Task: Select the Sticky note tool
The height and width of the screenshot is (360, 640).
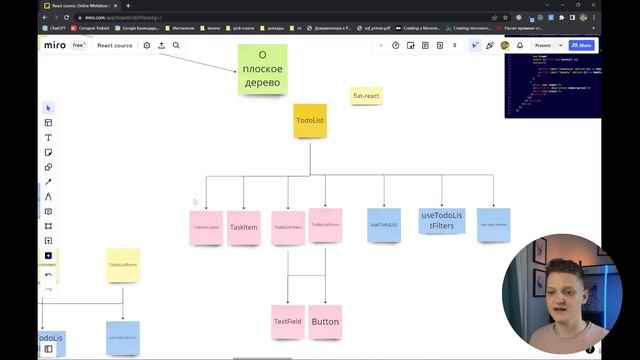Action: 48,152
